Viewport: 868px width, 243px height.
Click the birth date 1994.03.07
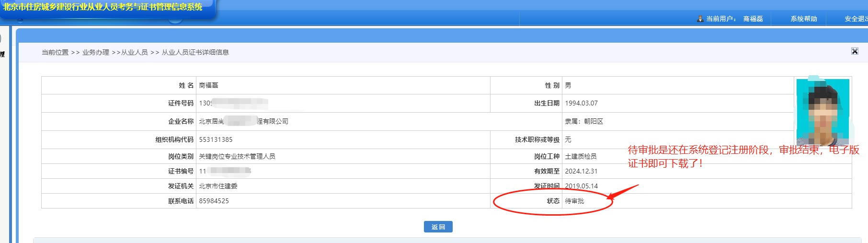[581, 103]
